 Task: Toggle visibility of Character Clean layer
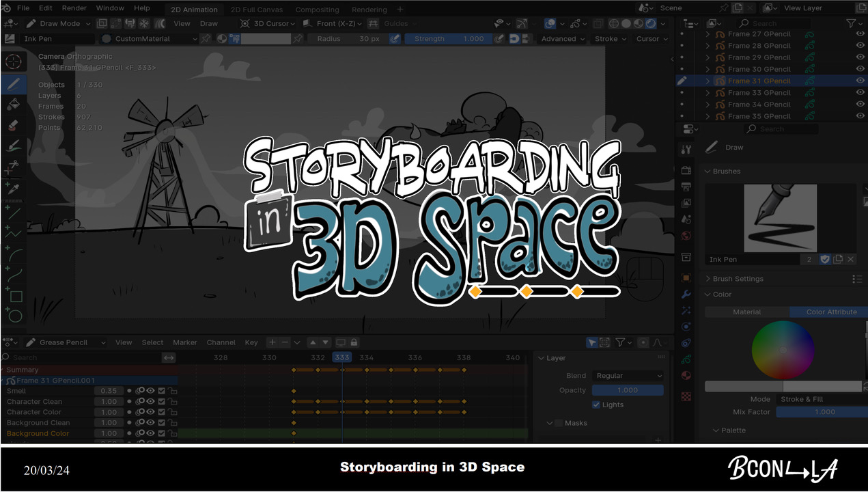(x=151, y=402)
